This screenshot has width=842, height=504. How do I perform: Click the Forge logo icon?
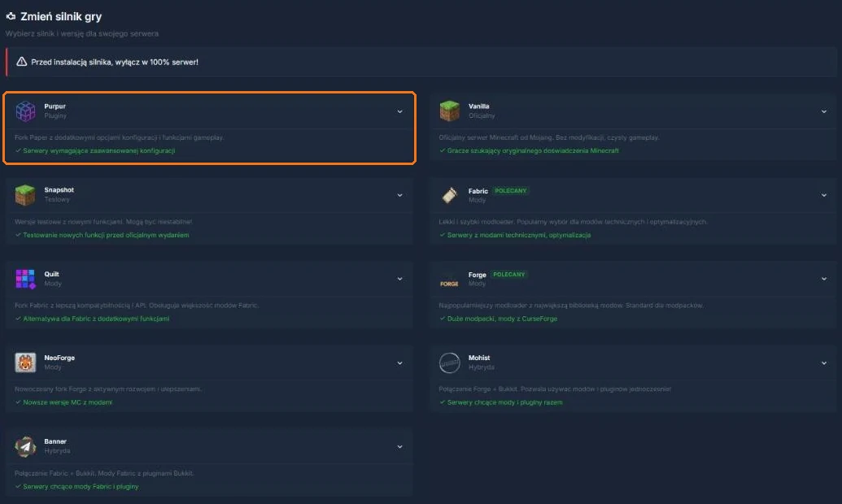449,284
